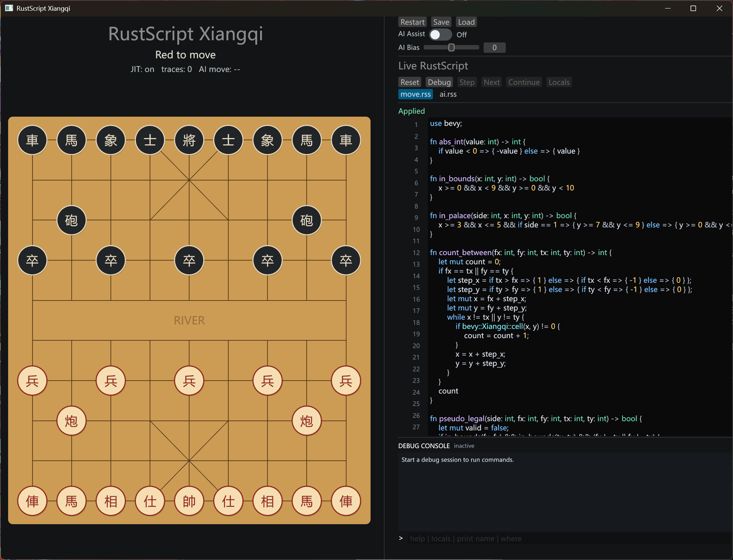Pick the red chariot 俥 in left corner
The image size is (733, 560).
click(x=33, y=501)
